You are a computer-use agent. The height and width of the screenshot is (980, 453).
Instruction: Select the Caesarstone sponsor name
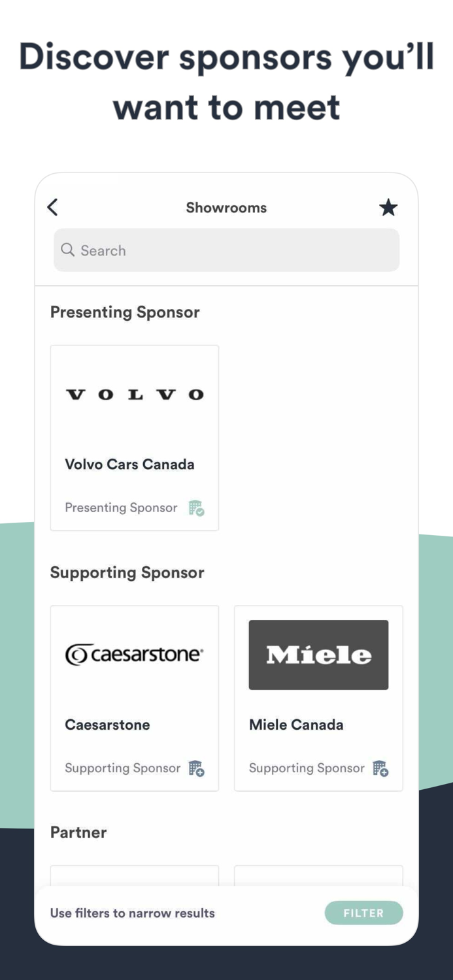pyautogui.click(x=107, y=725)
